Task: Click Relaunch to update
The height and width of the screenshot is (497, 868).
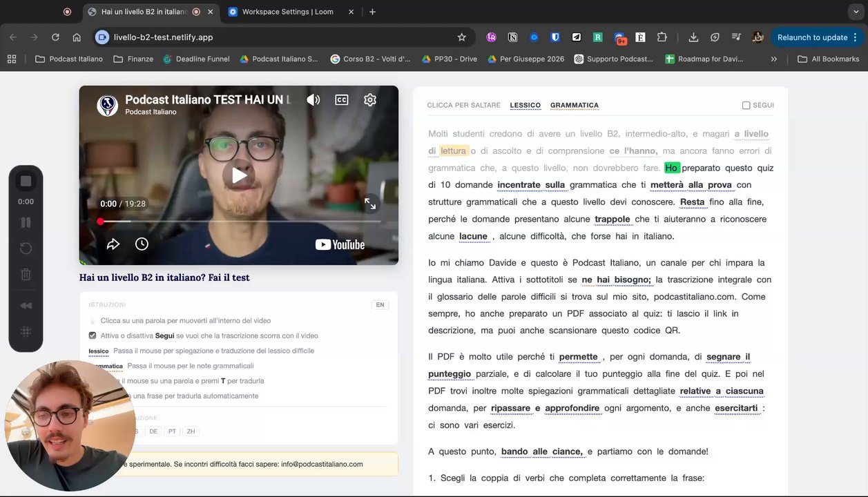Action: [812, 37]
